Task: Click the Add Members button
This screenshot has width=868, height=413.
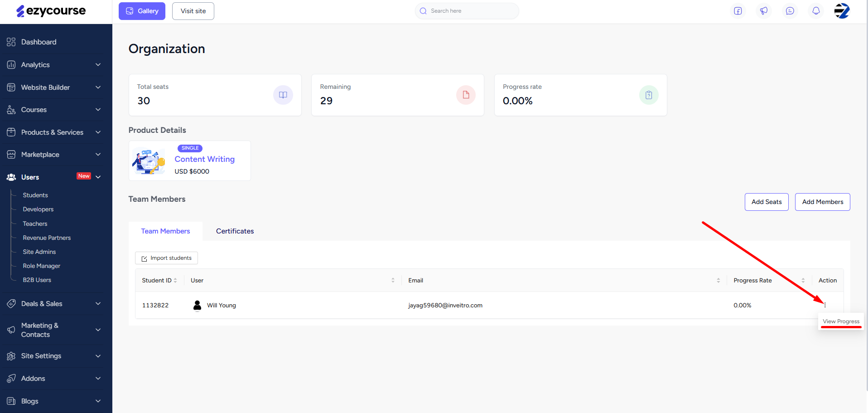Action: [823, 202]
